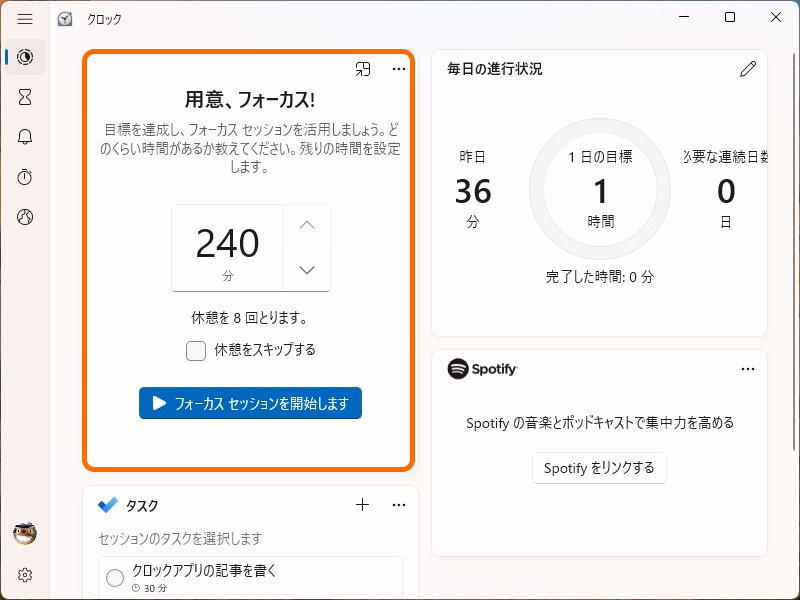
Task: Expand the navigation pane via hamburger
Action: 25,18
